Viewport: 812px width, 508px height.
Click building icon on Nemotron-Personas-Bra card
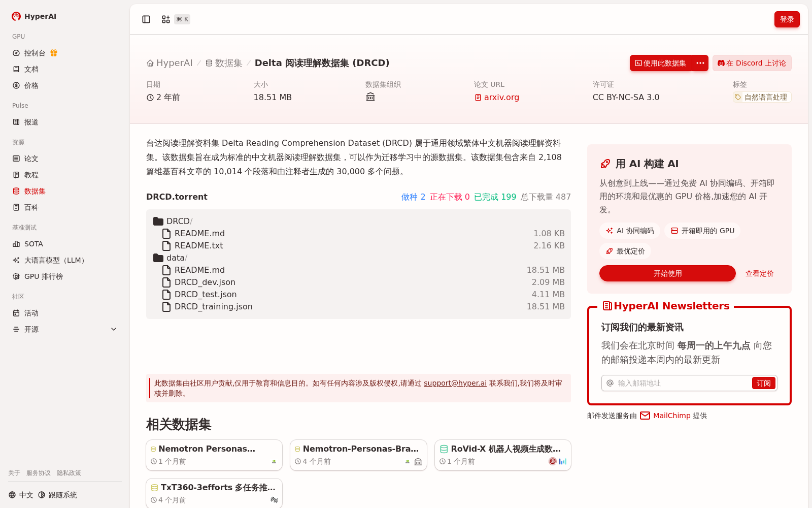click(x=418, y=462)
